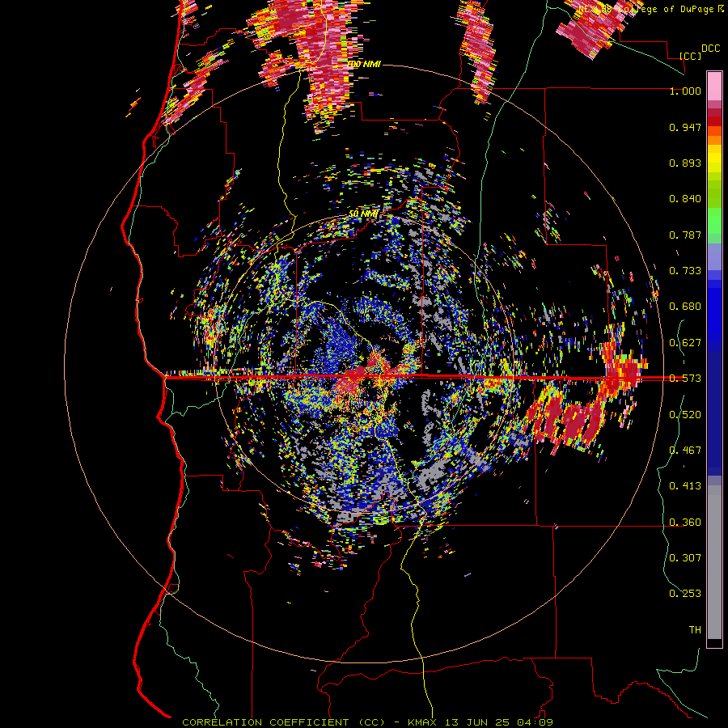Click the KMAX station identifier
The height and width of the screenshot is (728, 728).
(x=423, y=722)
